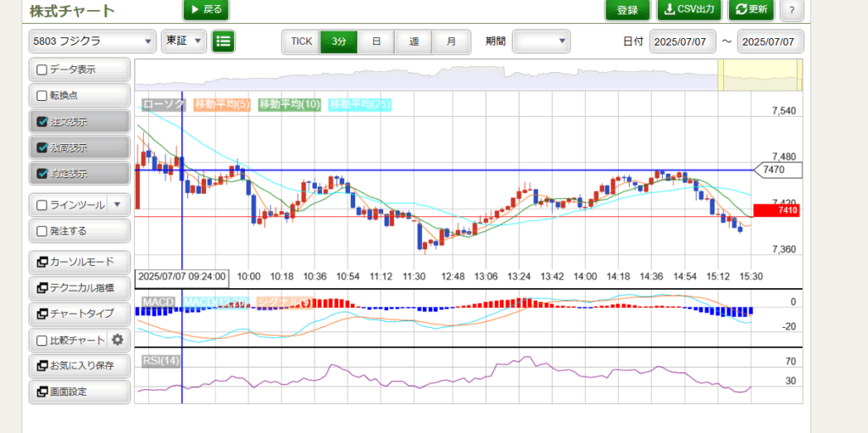Open テクニカル指標 settings

pos(80,288)
